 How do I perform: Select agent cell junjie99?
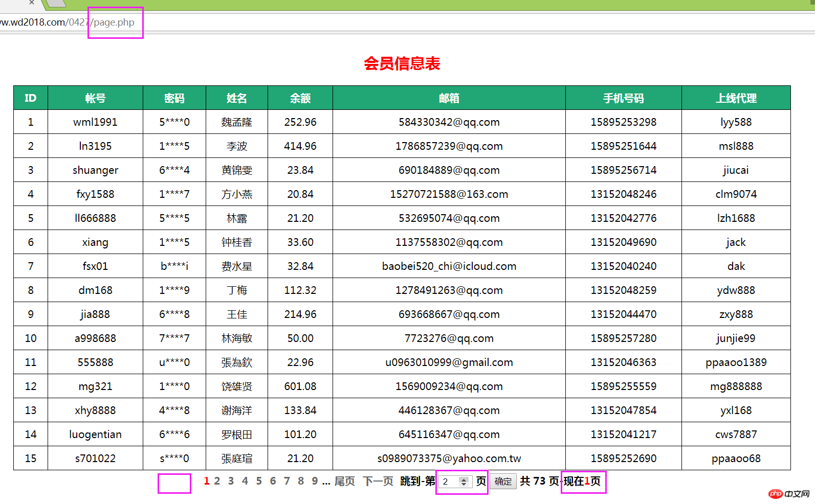pos(736,338)
